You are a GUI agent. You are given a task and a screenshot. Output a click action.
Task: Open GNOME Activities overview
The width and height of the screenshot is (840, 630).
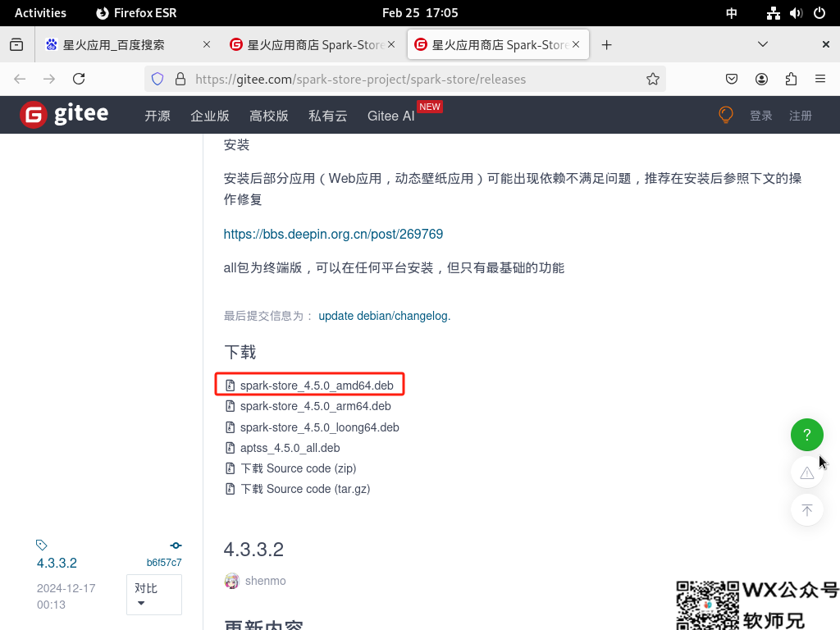[x=41, y=13]
